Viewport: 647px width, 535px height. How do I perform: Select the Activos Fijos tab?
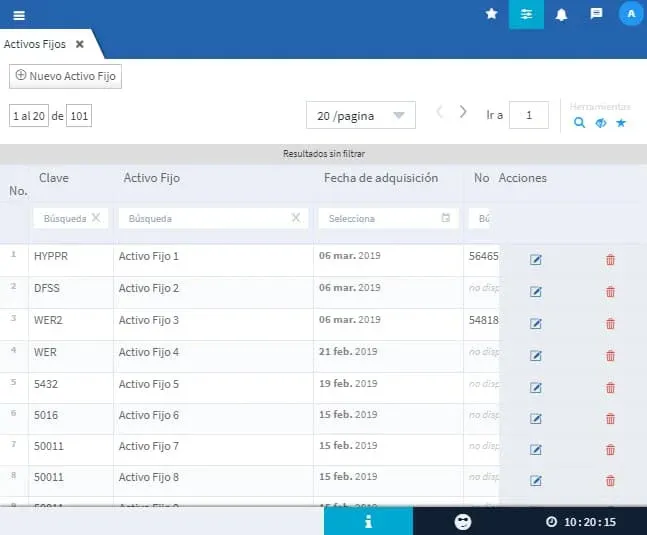(36, 44)
